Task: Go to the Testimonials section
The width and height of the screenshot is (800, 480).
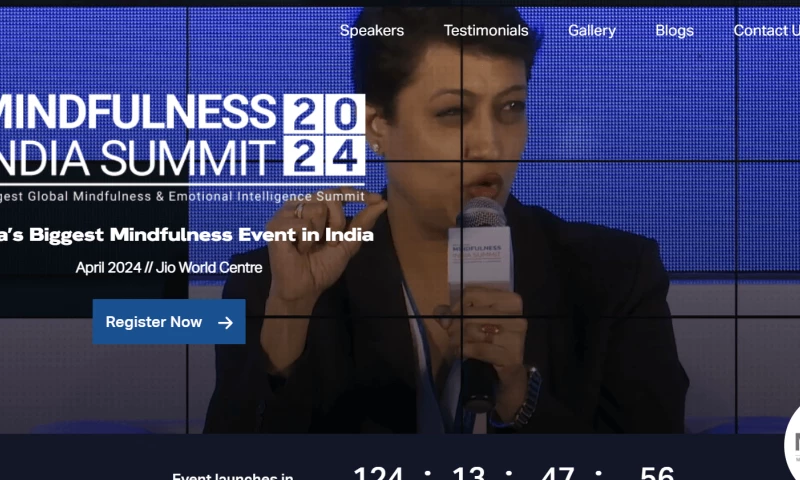Action: pos(486,31)
